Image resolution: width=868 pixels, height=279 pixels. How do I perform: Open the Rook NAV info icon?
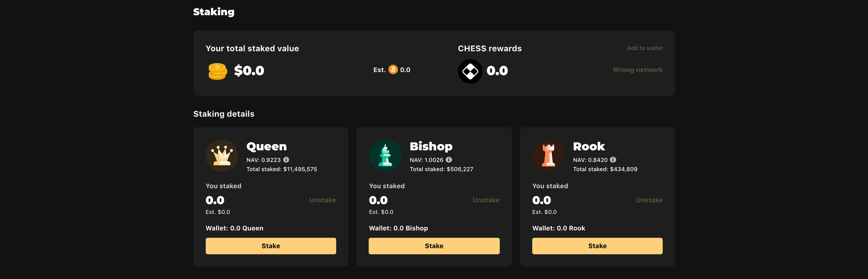click(613, 160)
